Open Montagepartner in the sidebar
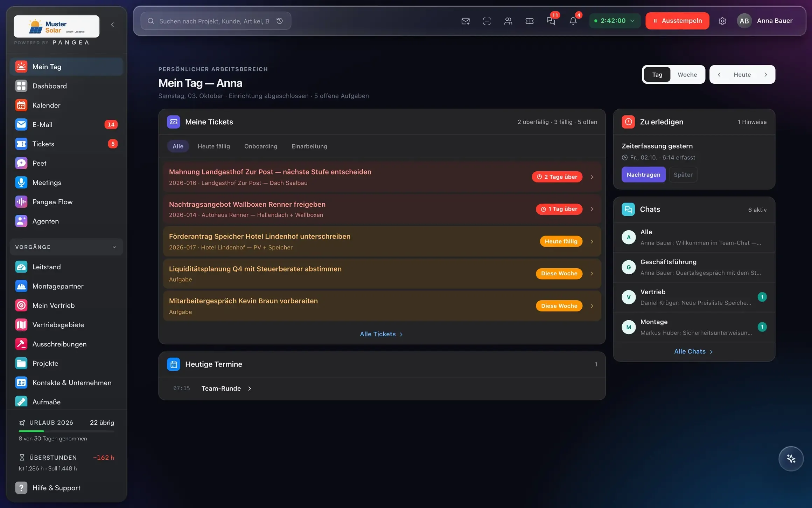812x508 pixels. pyautogui.click(x=66, y=286)
